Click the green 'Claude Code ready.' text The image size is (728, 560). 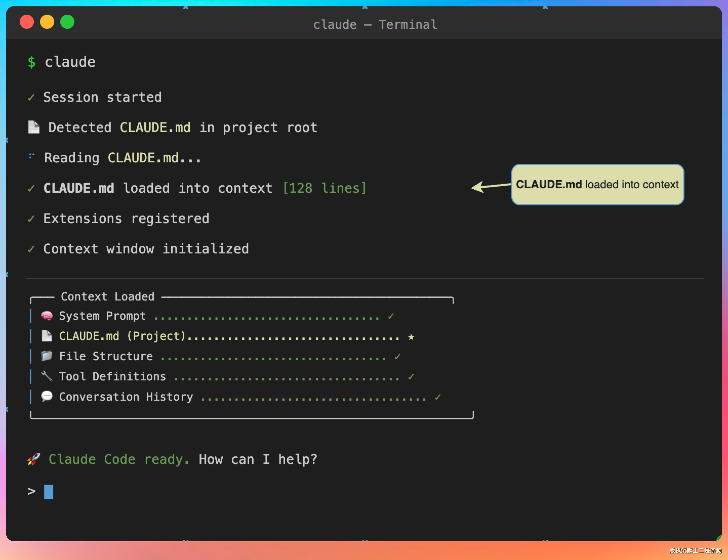(x=119, y=459)
